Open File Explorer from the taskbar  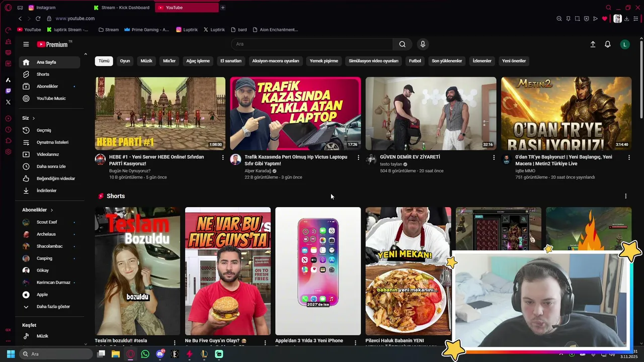pyautogui.click(x=116, y=354)
